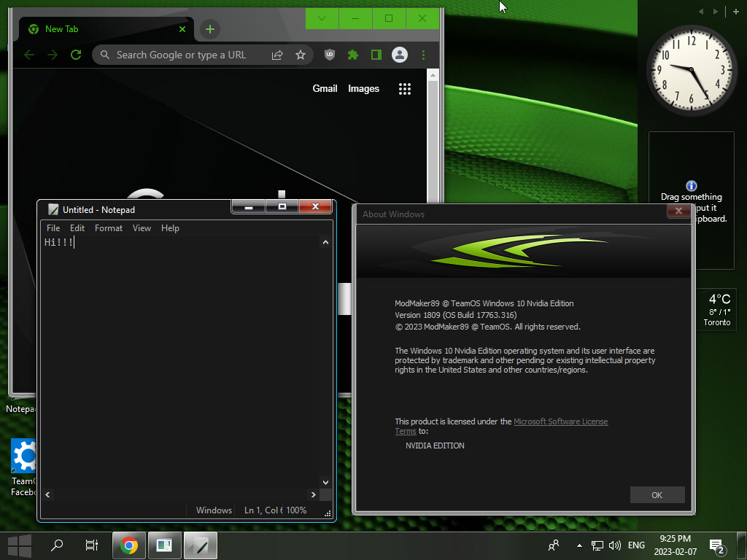747x560 pixels.
Task: Open Chrome's three-dot menu
Action: point(423,55)
